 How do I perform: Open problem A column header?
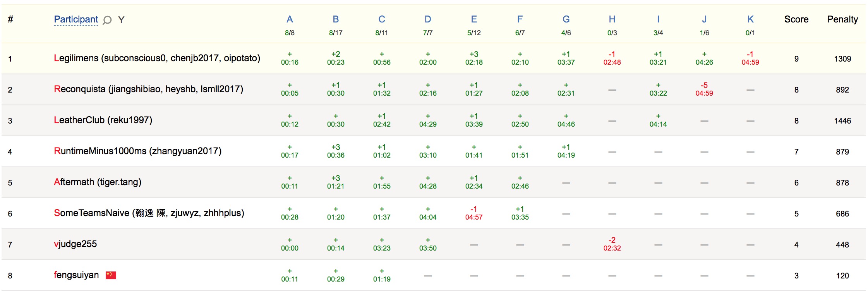290,19
